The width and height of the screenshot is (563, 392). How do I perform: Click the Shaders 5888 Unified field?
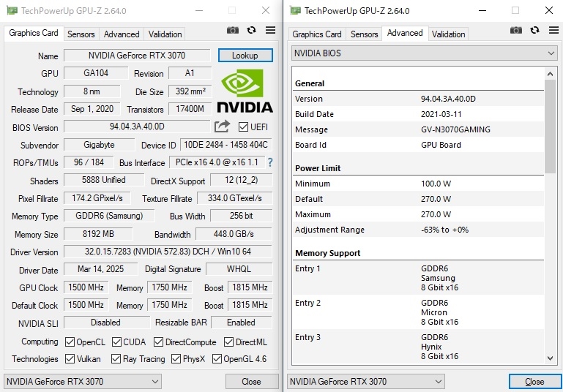click(x=104, y=180)
